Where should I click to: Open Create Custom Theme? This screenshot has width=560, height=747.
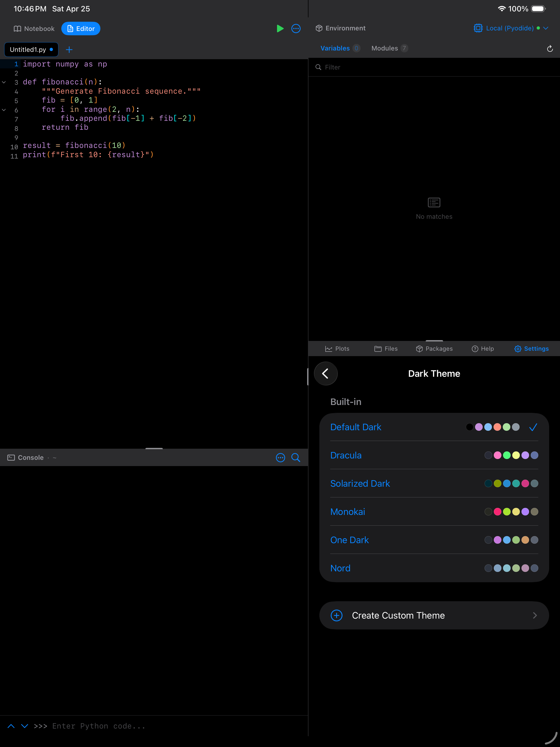tap(434, 615)
